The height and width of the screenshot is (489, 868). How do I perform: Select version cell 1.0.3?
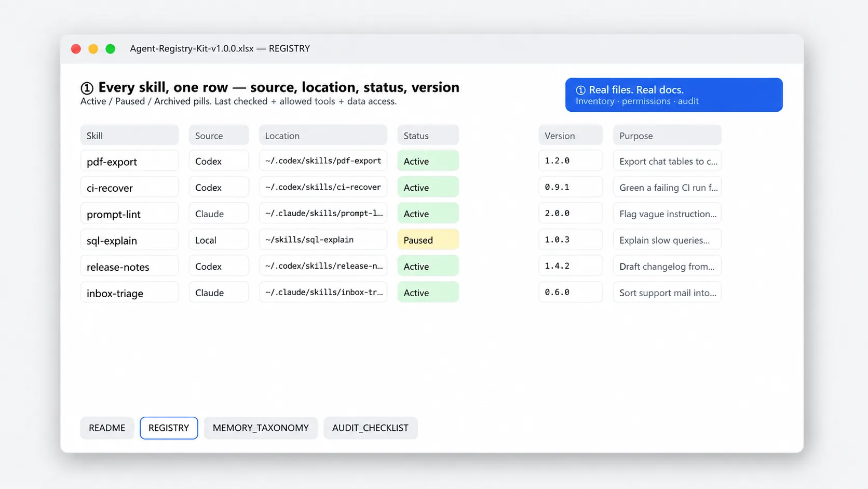(570, 240)
